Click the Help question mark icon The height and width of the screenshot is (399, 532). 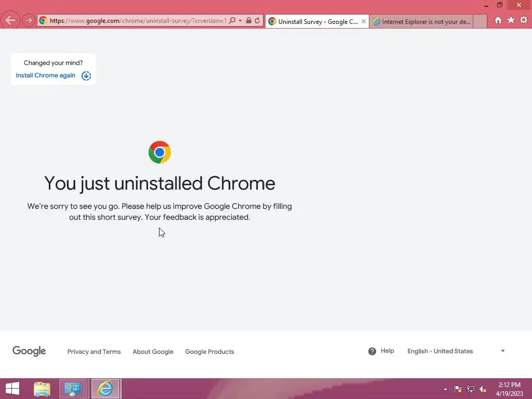(x=372, y=351)
